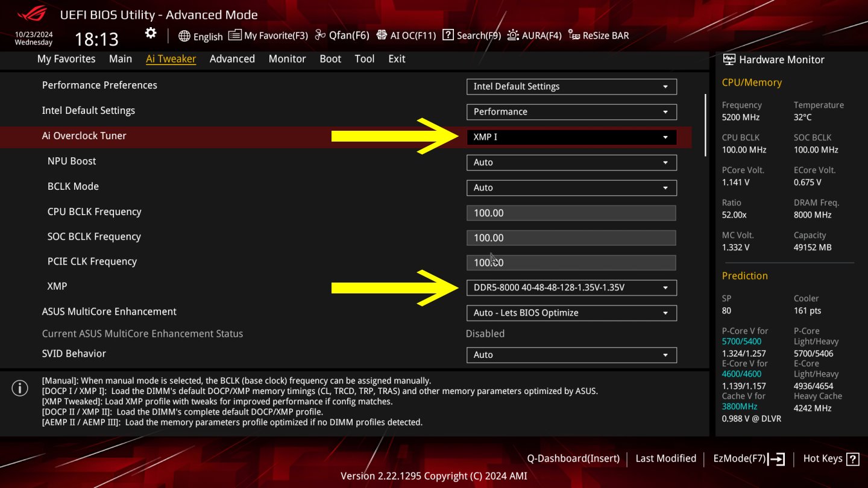Click the 4242 MHz Heavy Cache value

[813, 408]
